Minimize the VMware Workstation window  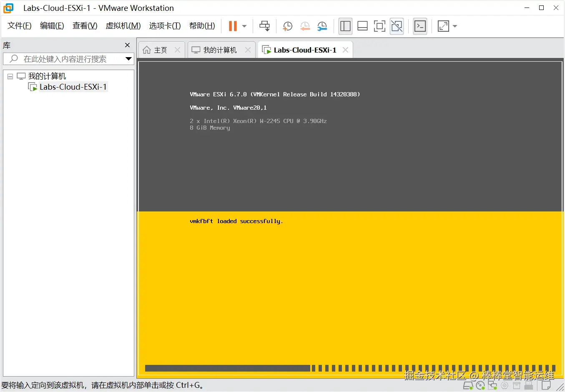tap(527, 8)
